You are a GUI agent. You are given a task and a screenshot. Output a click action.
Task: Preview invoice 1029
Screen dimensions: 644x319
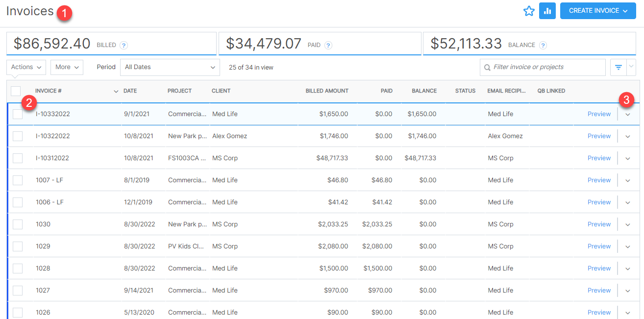[599, 246]
